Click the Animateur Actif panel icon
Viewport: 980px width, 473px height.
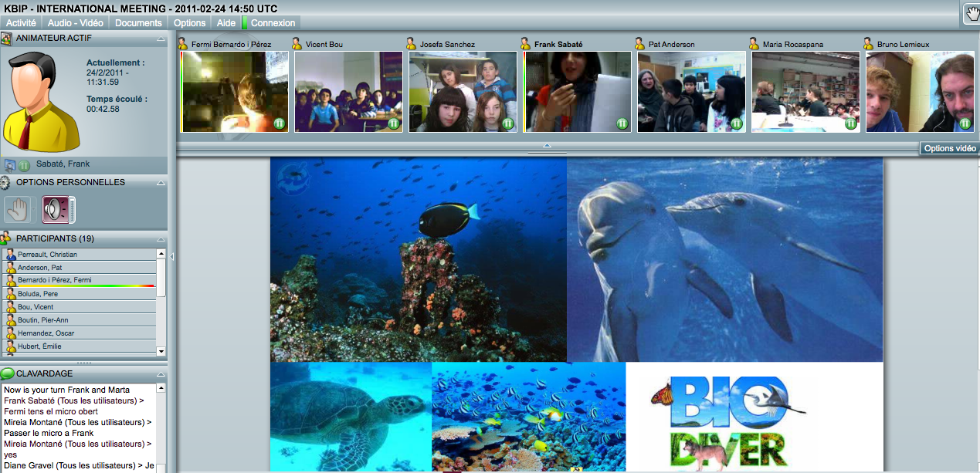6,38
